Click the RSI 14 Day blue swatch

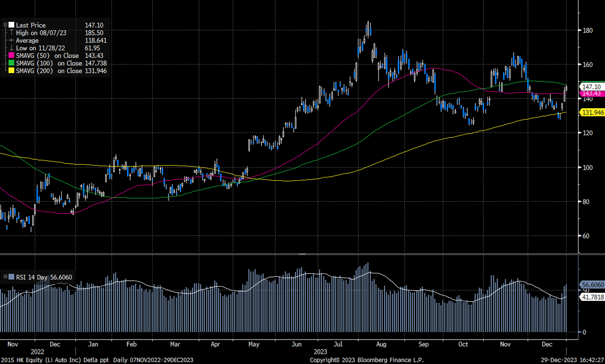(x=11, y=277)
